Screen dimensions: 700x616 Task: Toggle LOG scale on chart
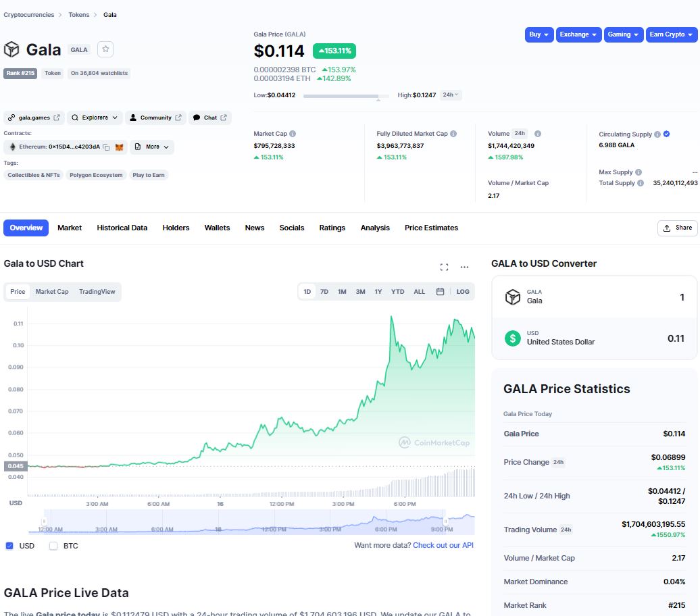tap(462, 292)
